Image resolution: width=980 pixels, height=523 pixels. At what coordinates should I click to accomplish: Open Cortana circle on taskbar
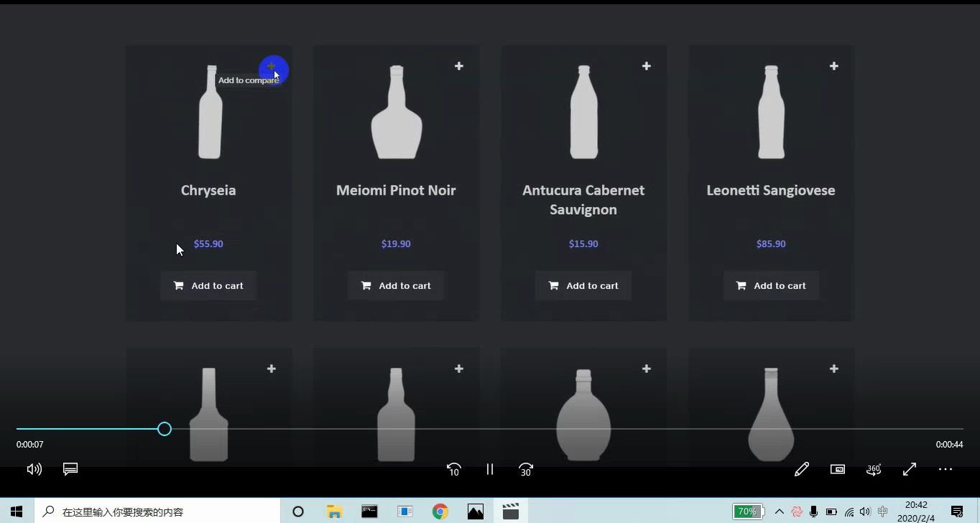coord(298,512)
